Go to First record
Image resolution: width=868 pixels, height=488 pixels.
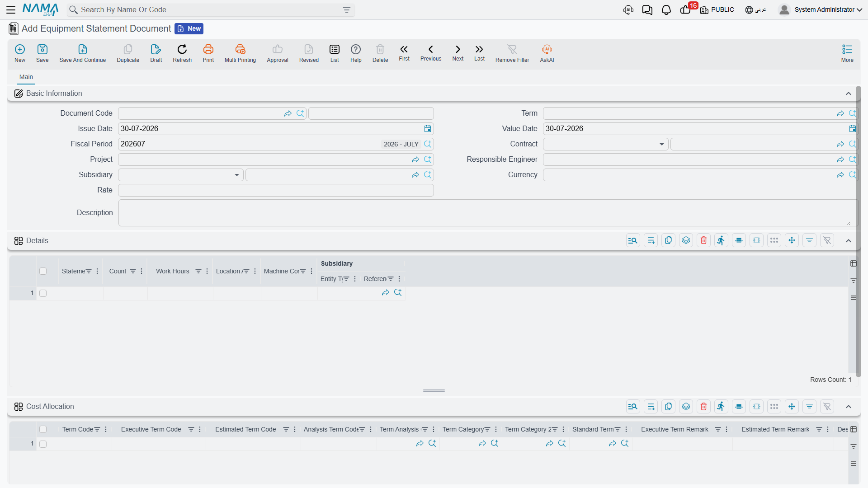coord(404,53)
